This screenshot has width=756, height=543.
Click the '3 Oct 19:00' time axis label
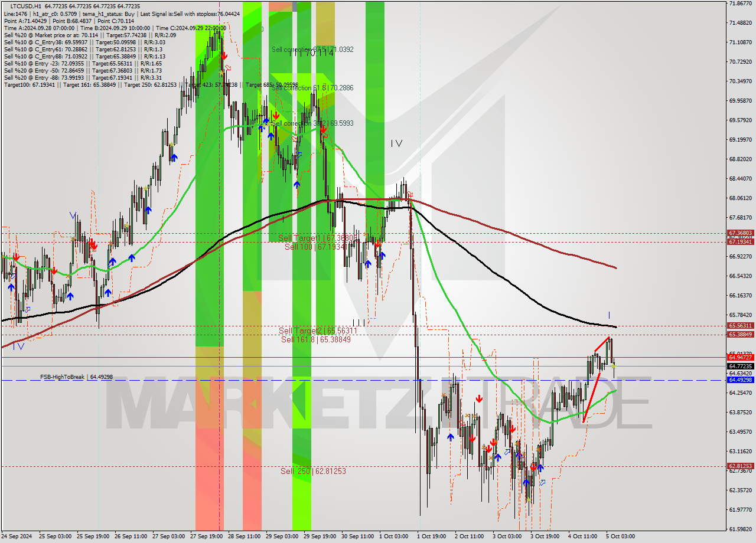(x=545, y=537)
